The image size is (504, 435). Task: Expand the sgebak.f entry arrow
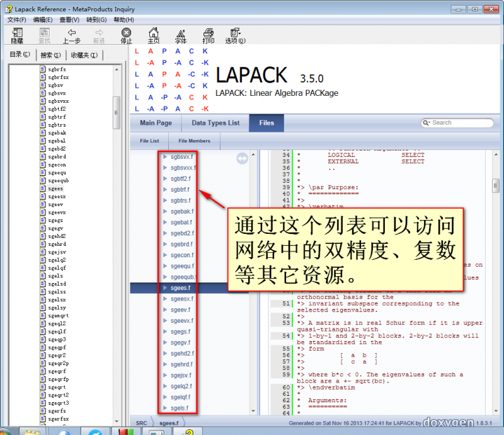click(165, 211)
